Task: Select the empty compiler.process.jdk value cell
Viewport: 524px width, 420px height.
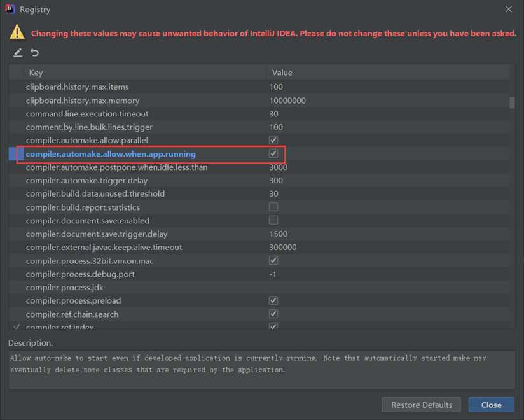Action: click(388, 288)
